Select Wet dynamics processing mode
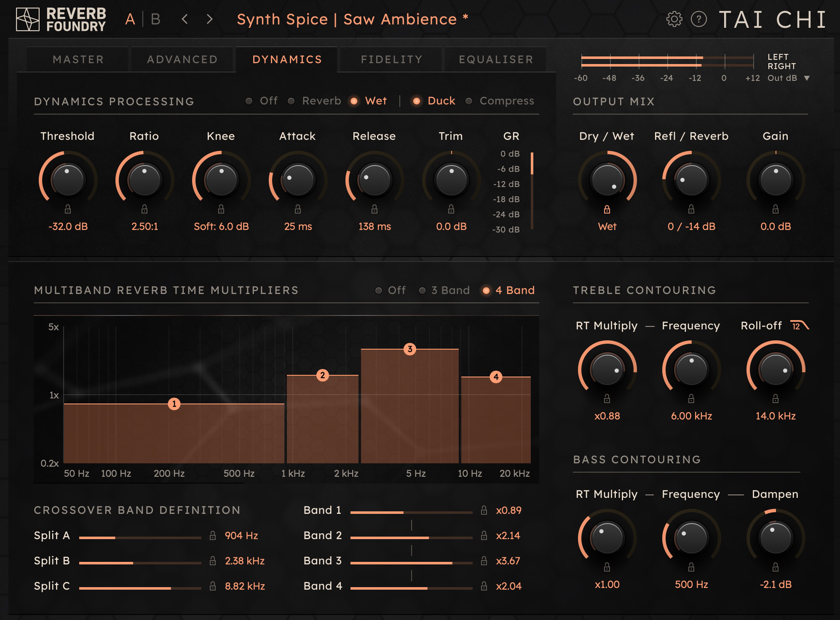This screenshot has width=840, height=620. point(369,101)
